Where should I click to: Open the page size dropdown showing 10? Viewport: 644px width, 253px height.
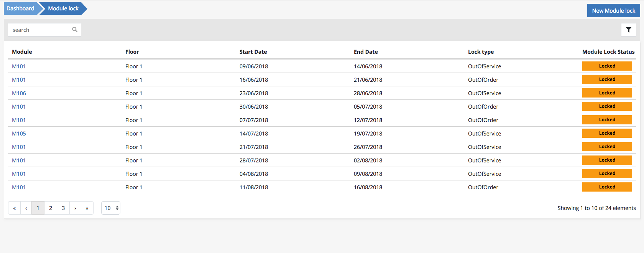111,208
